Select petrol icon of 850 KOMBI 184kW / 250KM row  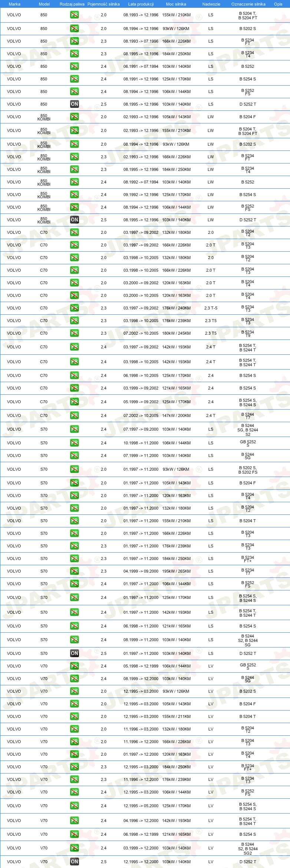tap(75, 169)
